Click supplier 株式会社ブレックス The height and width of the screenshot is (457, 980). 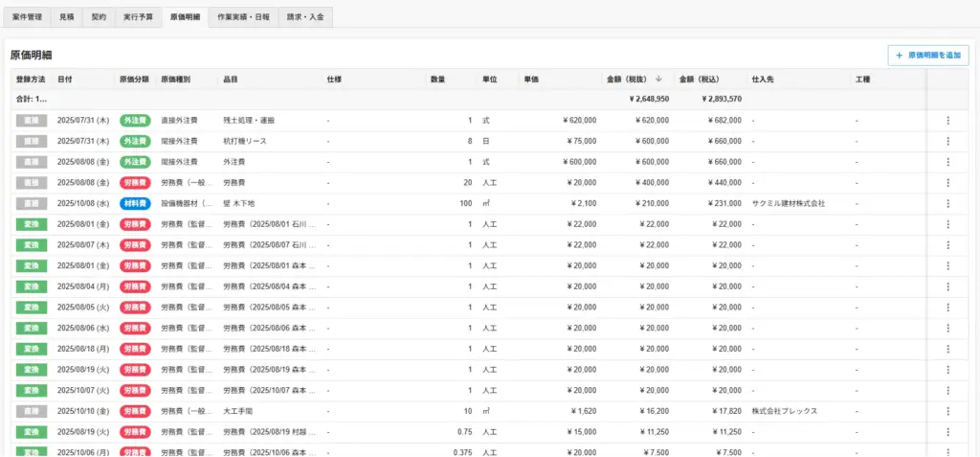(x=785, y=411)
